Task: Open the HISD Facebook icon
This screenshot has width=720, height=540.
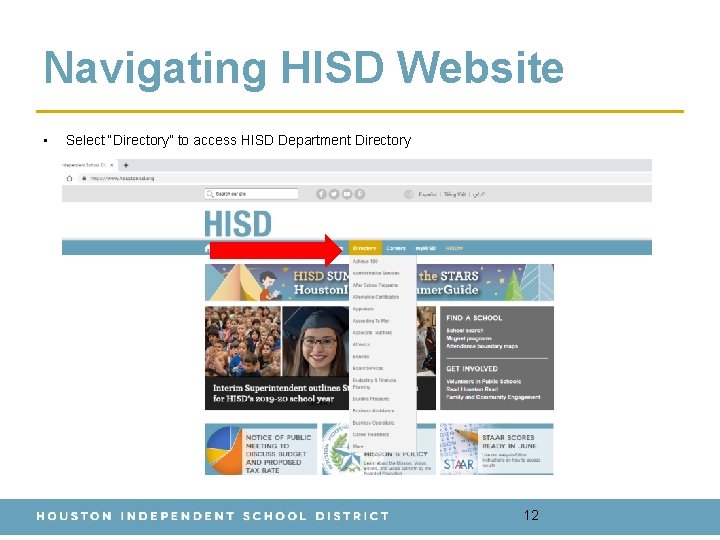Action: click(321, 194)
